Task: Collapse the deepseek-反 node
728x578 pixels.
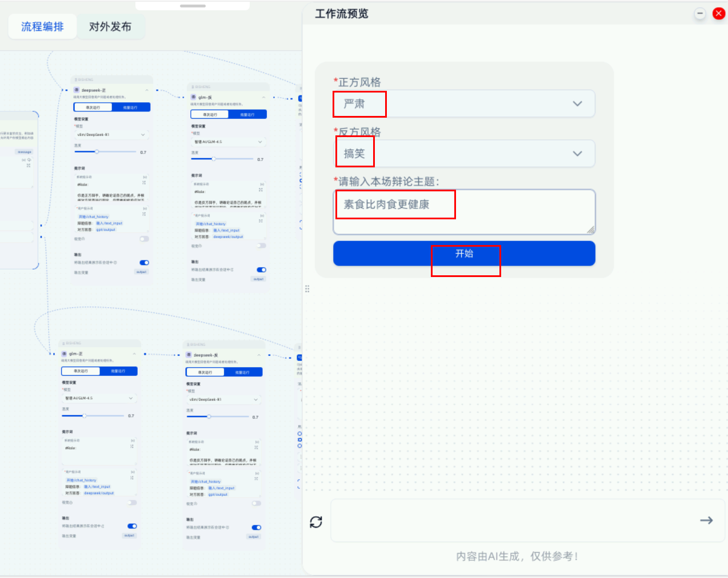Action: pos(259,355)
